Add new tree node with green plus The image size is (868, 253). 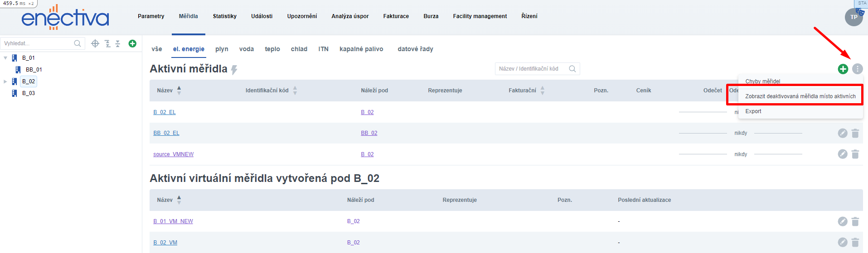coord(132,43)
